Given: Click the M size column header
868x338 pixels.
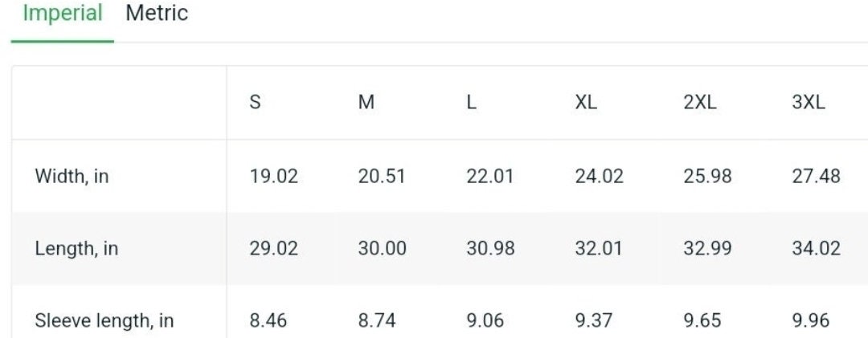Looking at the screenshot, I should click(366, 102).
